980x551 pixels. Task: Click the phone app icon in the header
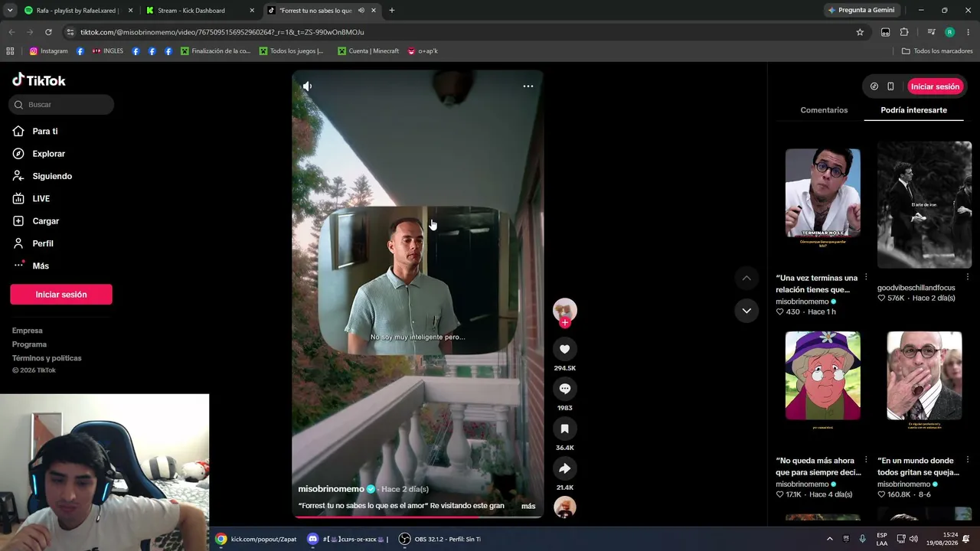pyautogui.click(x=890, y=86)
